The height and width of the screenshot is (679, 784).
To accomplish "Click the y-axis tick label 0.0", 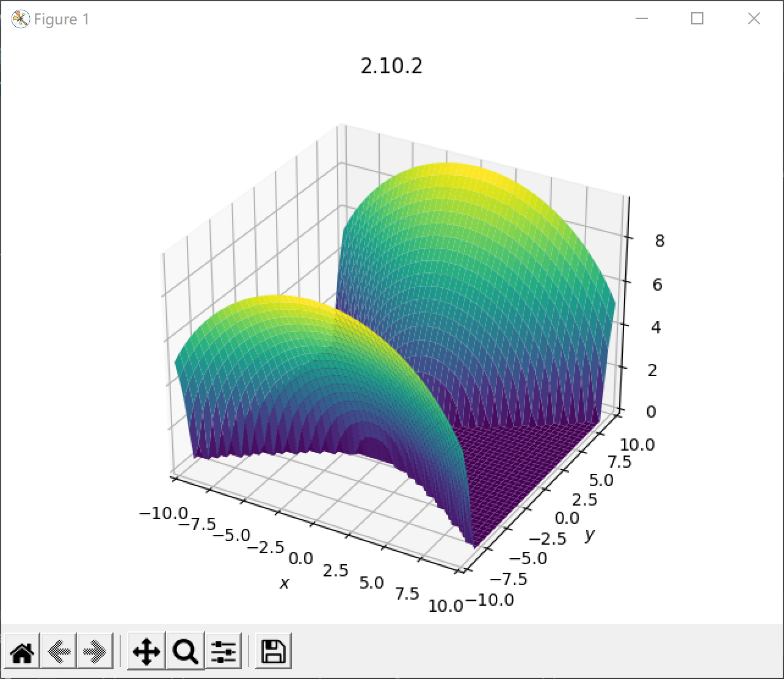I will 567,518.
